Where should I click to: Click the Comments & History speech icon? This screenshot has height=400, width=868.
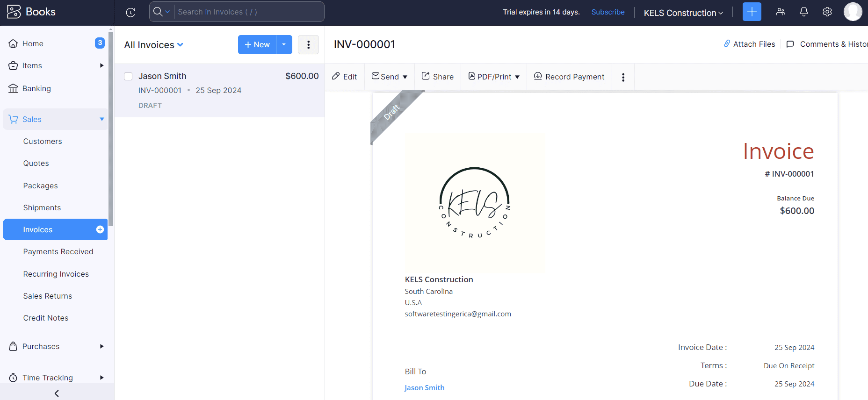[x=790, y=44]
